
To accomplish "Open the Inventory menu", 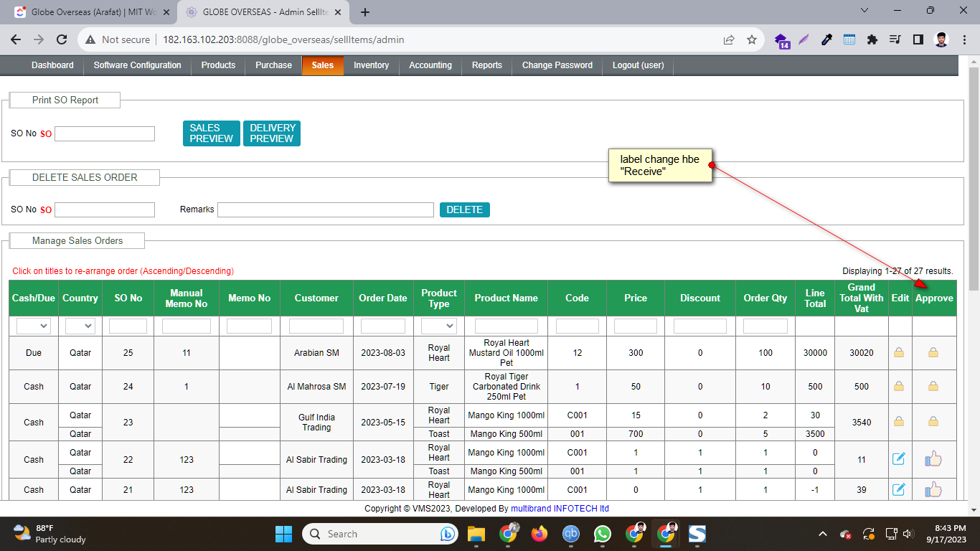I will [x=371, y=65].
